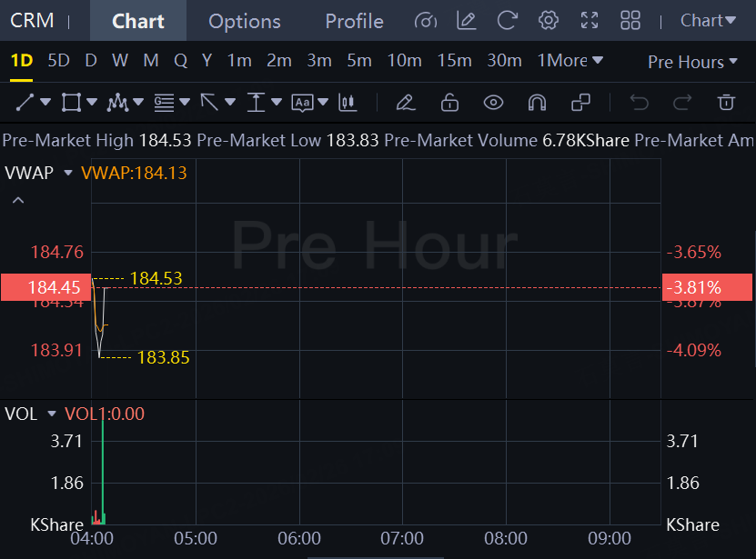Select the 3m interval

click(x=319, y=60)
